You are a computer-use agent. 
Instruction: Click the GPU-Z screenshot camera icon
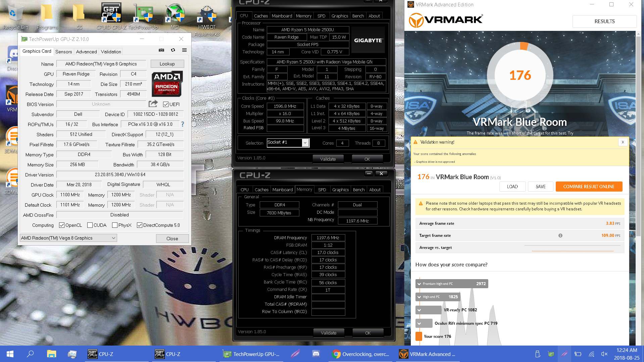pyautogui.click(x=161, y=50)
